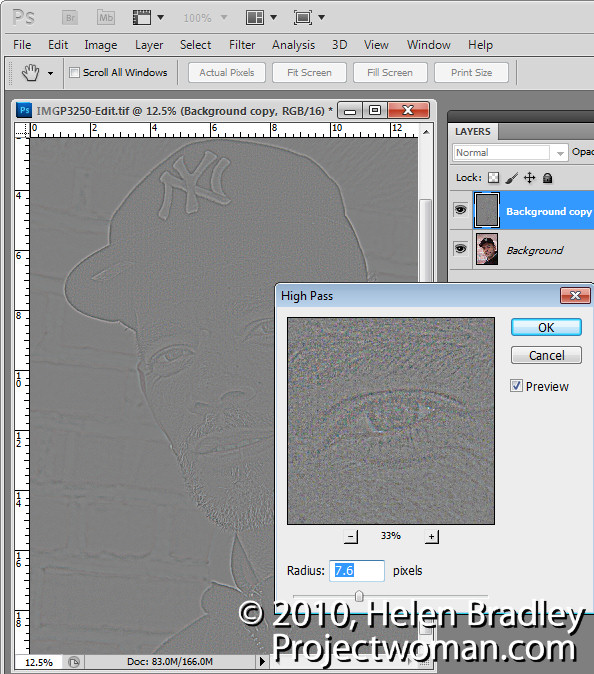Open Mini Bridge via the Mb icon
This screenshot has height=674, width=594.
[106, 18]
